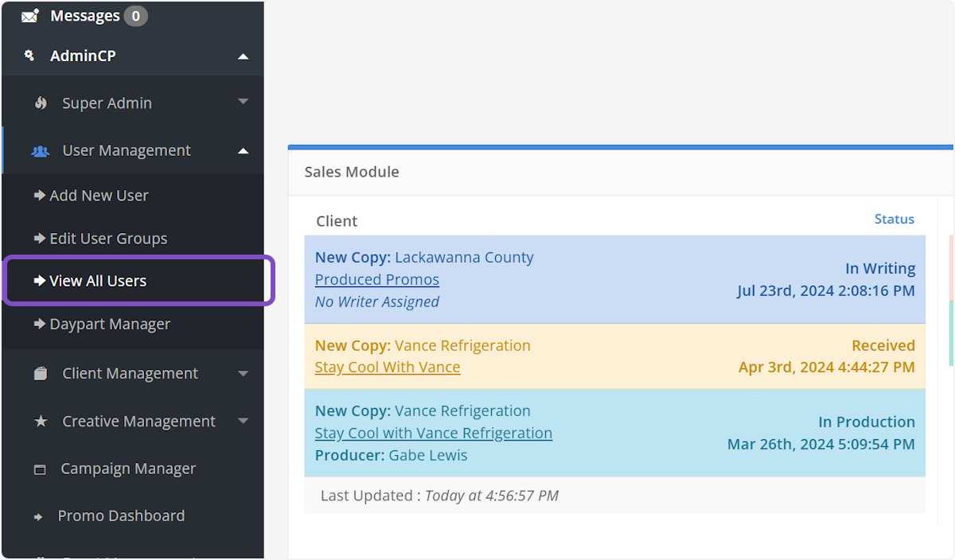
Task: Open the Produced Promos link
Action: 377,280
